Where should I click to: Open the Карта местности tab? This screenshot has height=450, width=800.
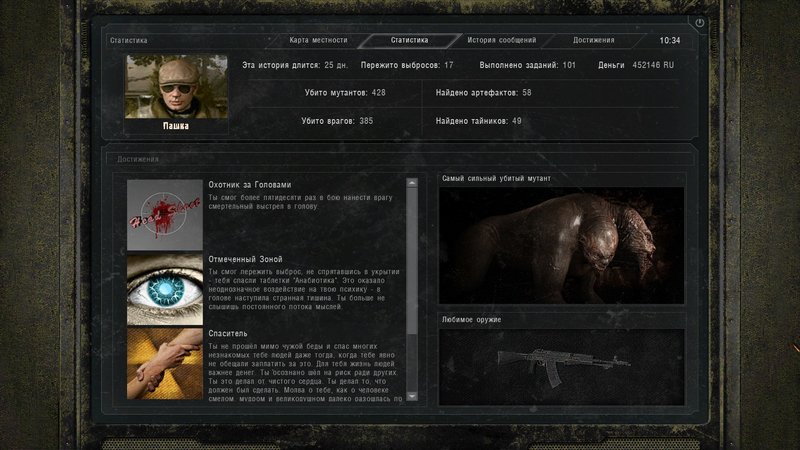(318, 41)
